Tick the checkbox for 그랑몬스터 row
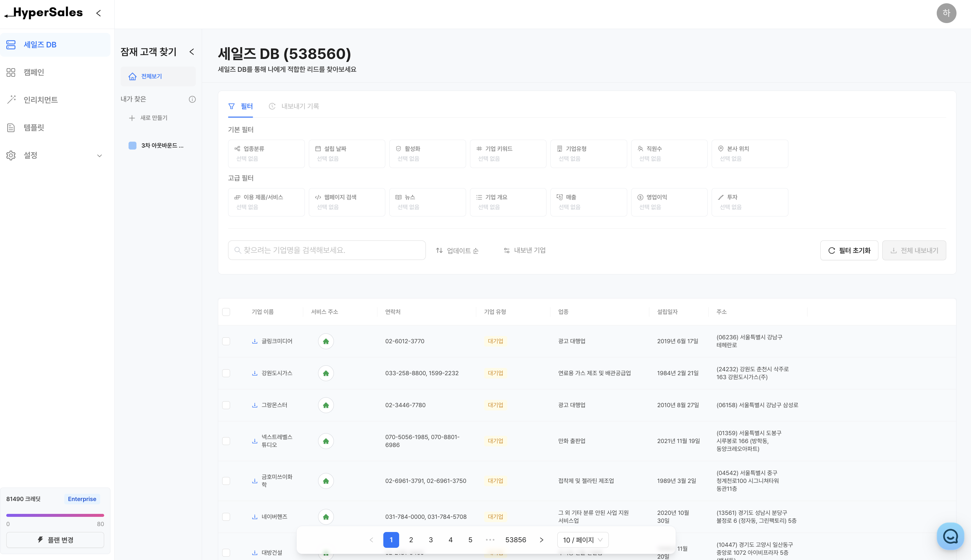Viewport: 971px width, 560px height. click(x=226, y=405)
